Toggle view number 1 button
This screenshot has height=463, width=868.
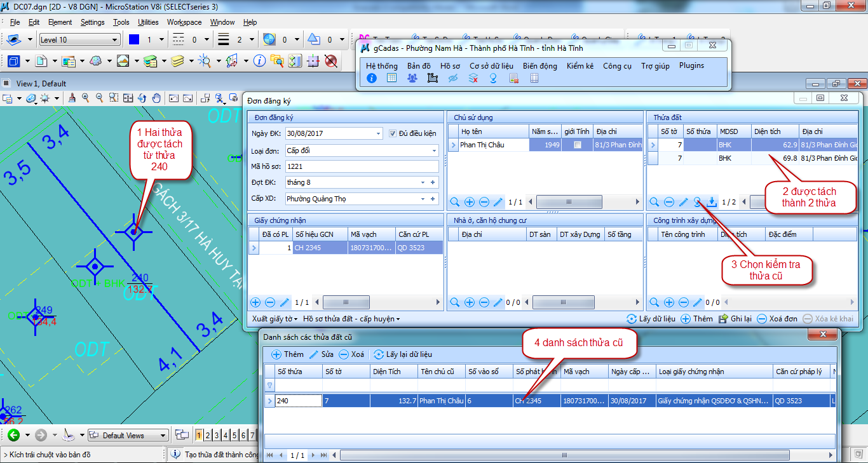pyautogui.click(x=200, y=435)
